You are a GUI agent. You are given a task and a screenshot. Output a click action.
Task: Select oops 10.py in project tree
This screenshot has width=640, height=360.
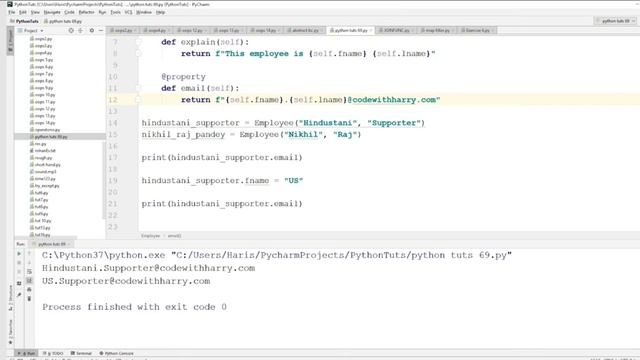click(45, 95)
